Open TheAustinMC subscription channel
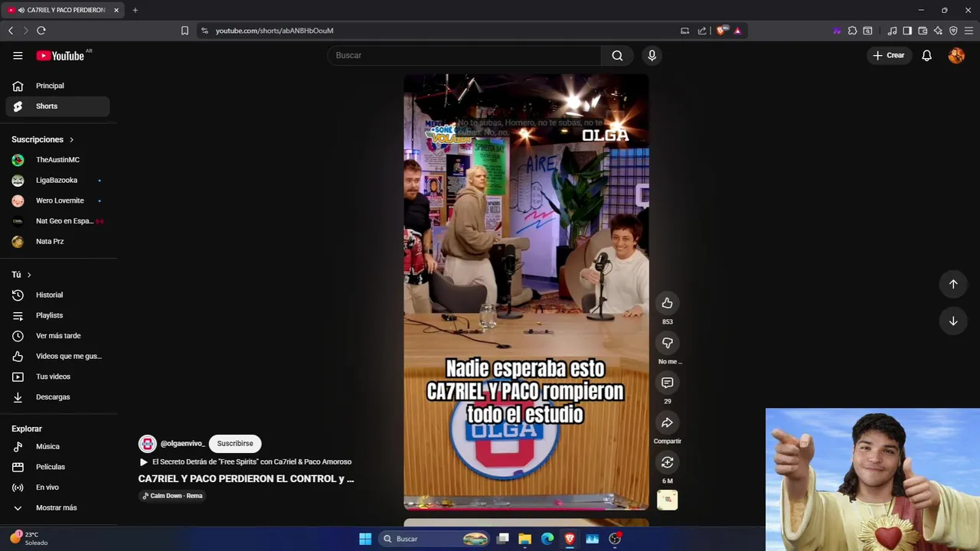Image resolution: width=980 pixels, height=551 pixels. 57,160
